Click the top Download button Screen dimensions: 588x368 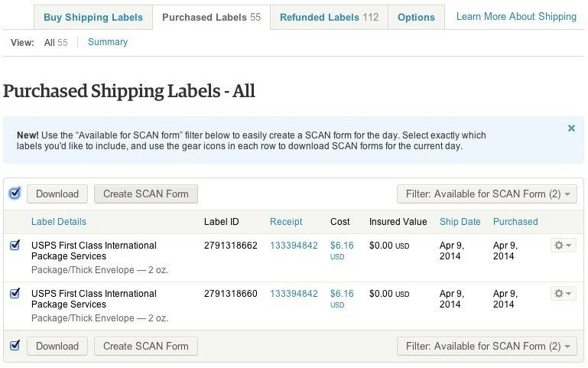57,194
